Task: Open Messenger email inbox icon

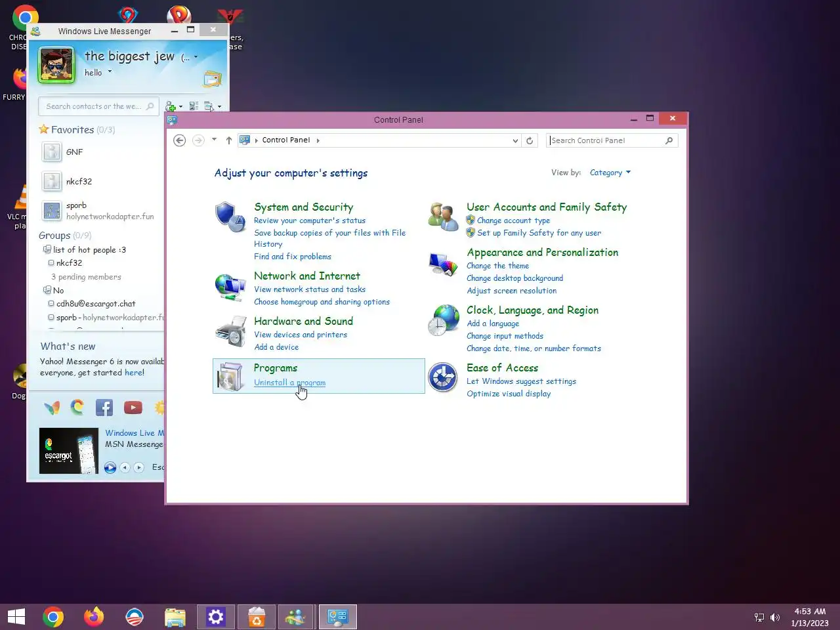Action: click(213, 79)
